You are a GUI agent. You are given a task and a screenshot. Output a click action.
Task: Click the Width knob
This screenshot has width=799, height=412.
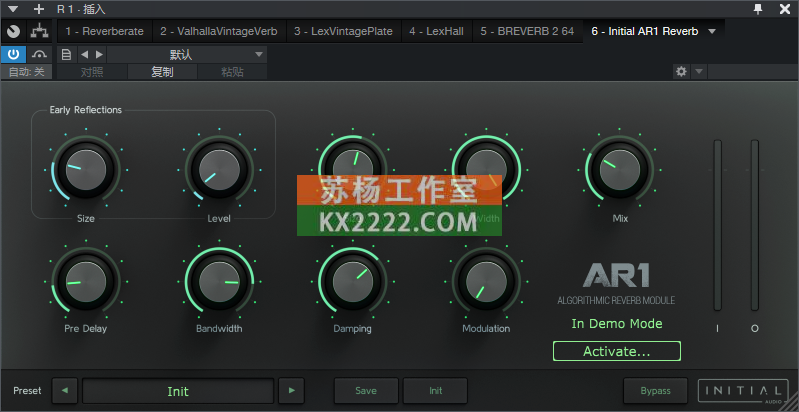(486, 170)
